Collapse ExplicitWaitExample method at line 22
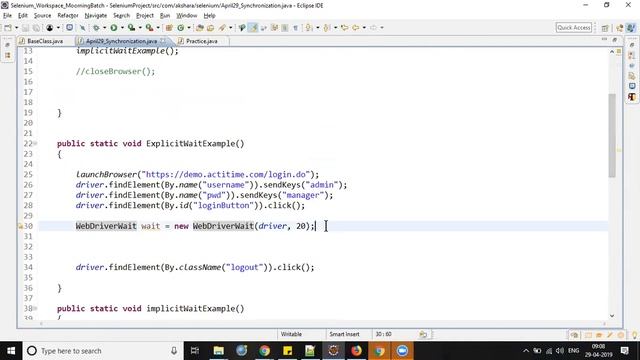This screenshot has width=640, height=360. (x=35, y=144)
